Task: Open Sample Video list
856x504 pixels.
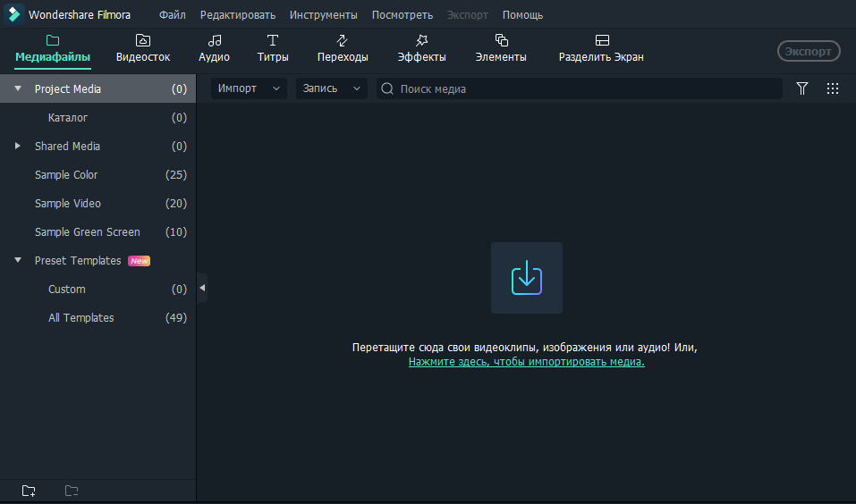Action: (x=97, y=203)
